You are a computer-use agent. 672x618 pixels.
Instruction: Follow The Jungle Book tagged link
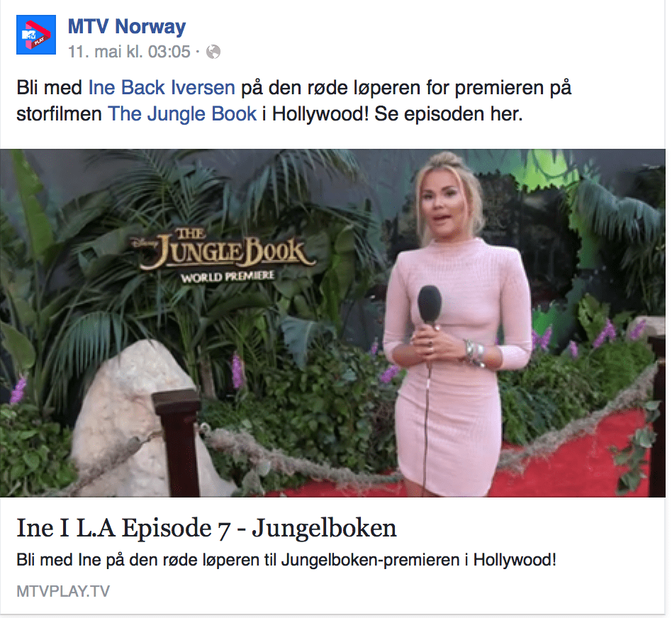click(x=182, y=114)
